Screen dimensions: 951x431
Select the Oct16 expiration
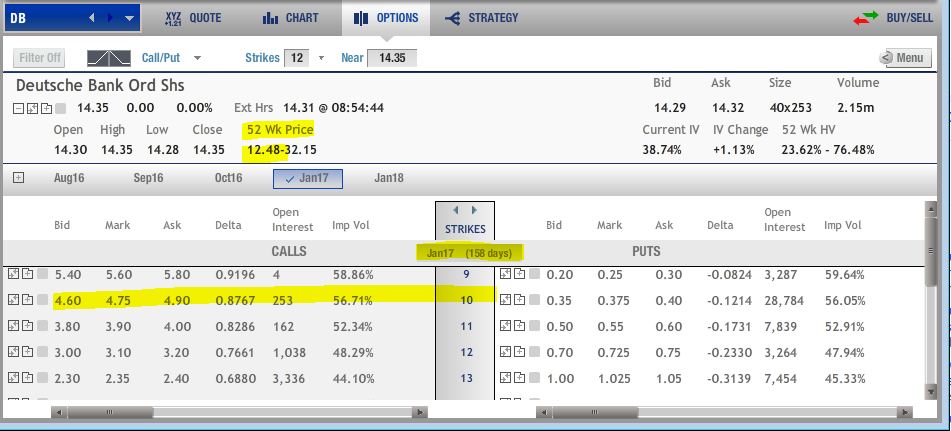tap(229, 178)
